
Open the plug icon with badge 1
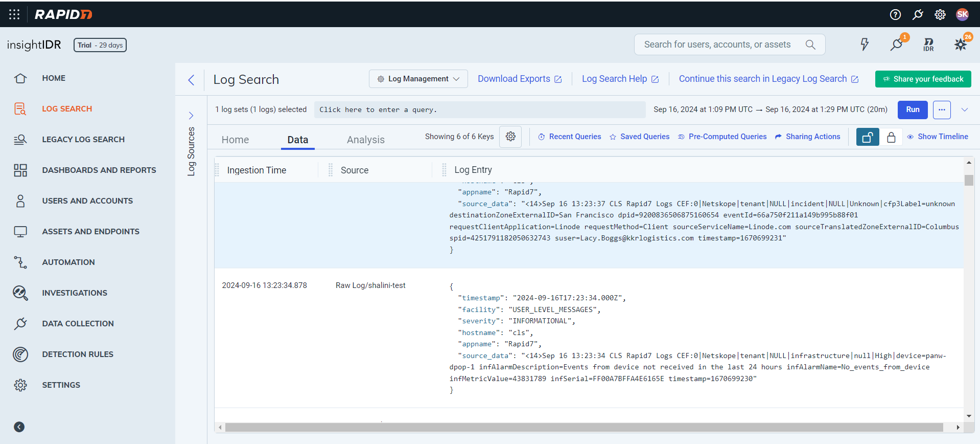pos(897,45)
